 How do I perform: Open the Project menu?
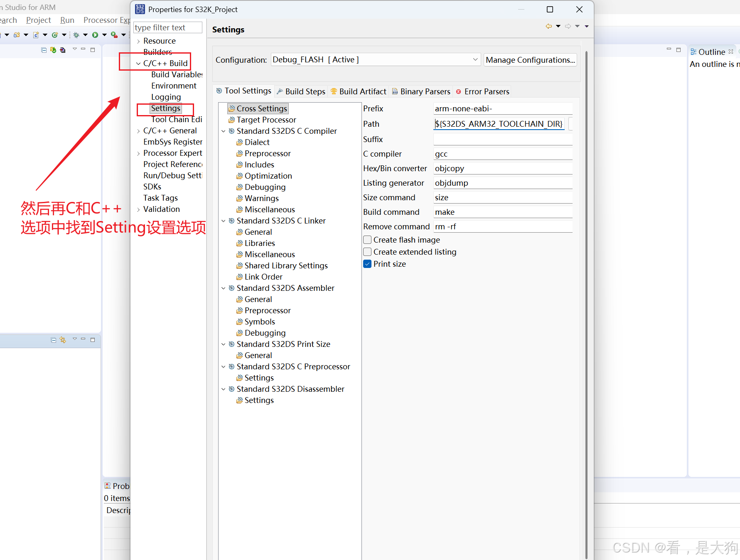click(x=38, y=20)
